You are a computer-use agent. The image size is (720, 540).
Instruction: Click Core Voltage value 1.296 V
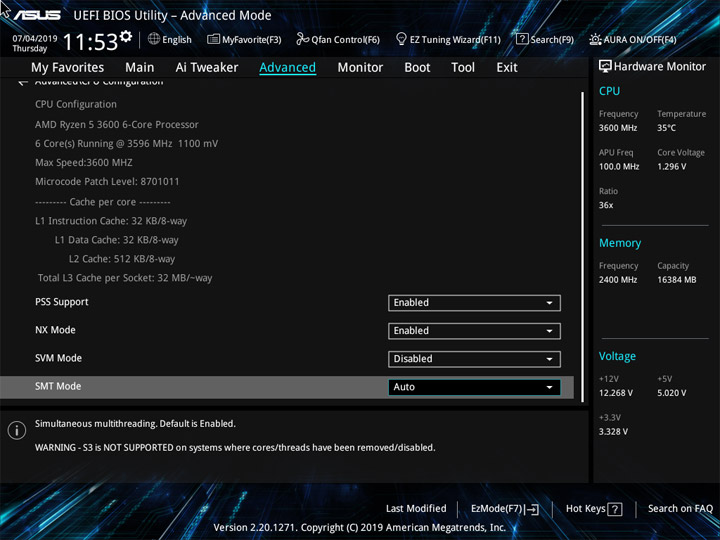click(x=671, y=166)
